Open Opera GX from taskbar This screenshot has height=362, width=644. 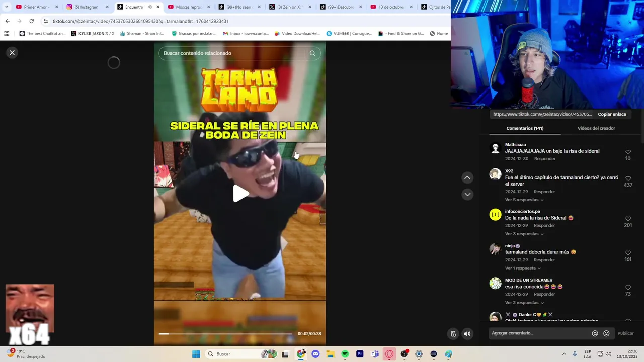click(x=389, y=354)
